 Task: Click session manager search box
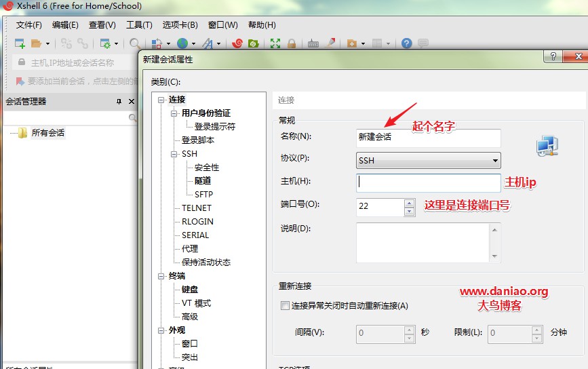point(70,118)
